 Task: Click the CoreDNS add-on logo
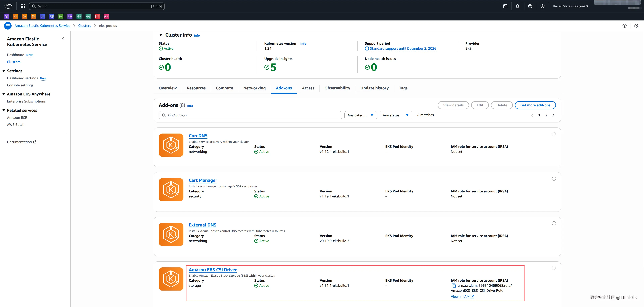click(x=171, y=145)
